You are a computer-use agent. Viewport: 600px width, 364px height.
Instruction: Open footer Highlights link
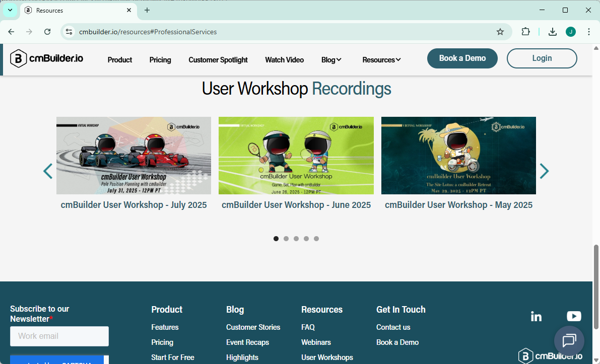pyautogui.click(x=242, y=357)
